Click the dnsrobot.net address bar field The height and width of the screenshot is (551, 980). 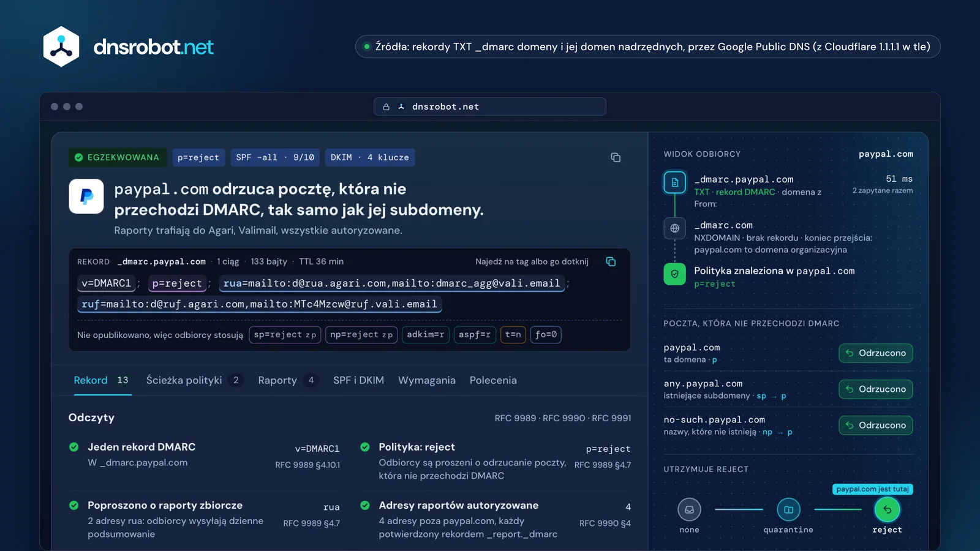click(490, 107)
